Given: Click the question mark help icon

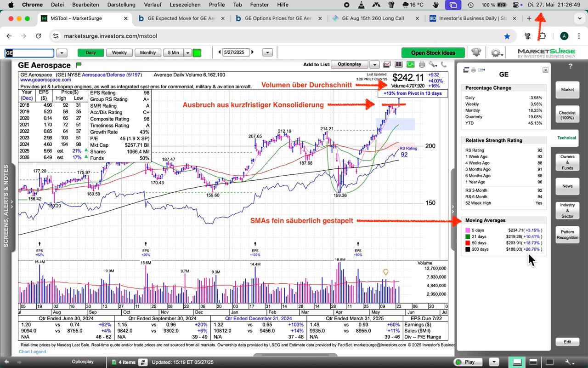Looking at the screenshot, I should [571, 66].
